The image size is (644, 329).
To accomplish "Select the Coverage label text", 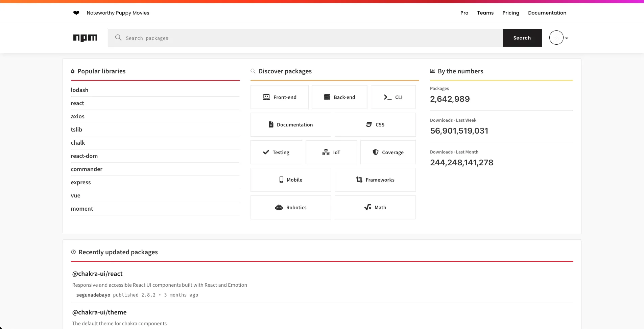I will point(392,152).
